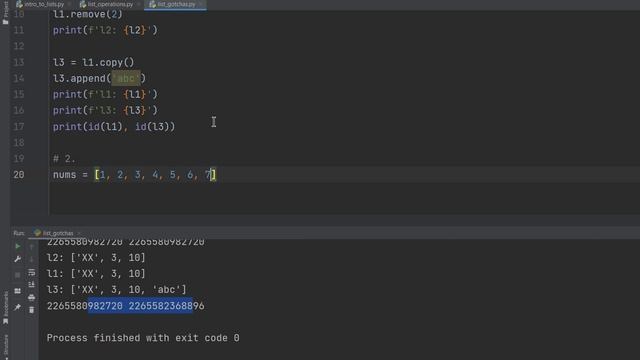Click "print(f'l1: {l1}')" on line 15
Viewport: 640px width, 360px height.
tap(105, 95)
